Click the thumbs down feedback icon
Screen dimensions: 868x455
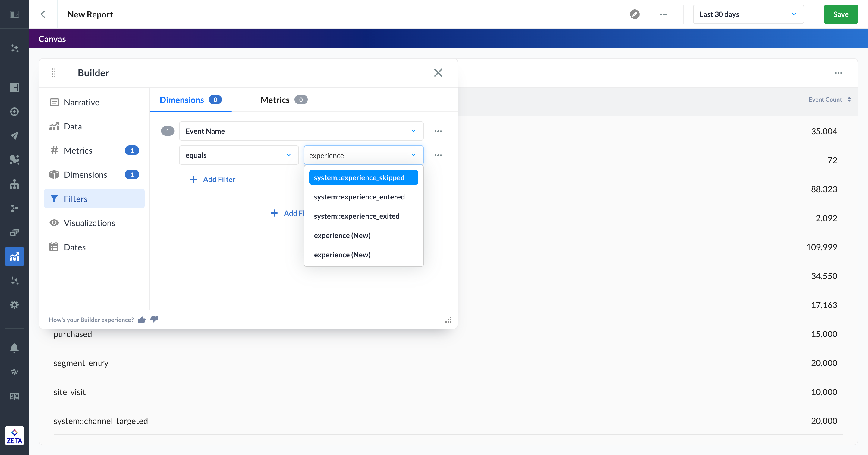point(154,319)
